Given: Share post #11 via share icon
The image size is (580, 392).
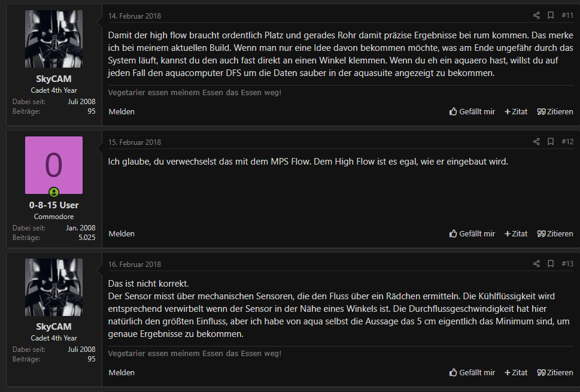Looking at the screenshot, I should coord(536,15).
